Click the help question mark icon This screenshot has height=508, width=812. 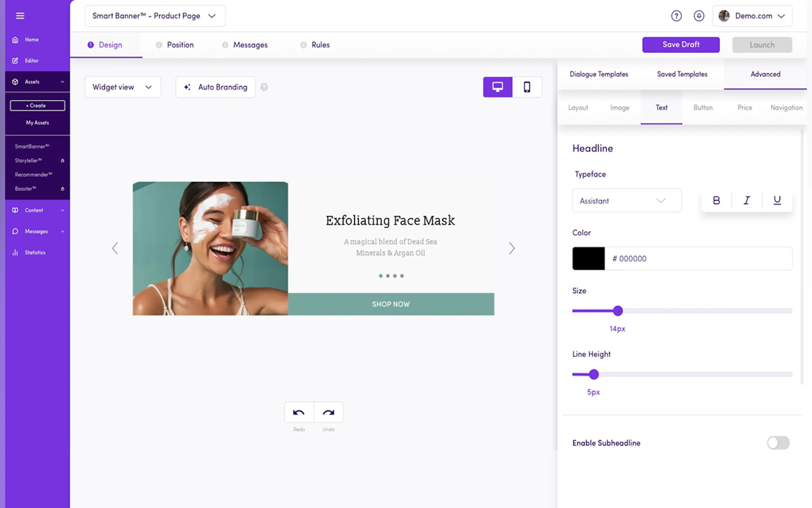676,16
